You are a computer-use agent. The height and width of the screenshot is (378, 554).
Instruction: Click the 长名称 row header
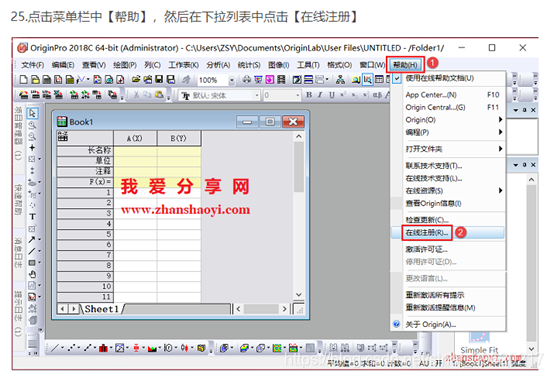click(85, 150)
